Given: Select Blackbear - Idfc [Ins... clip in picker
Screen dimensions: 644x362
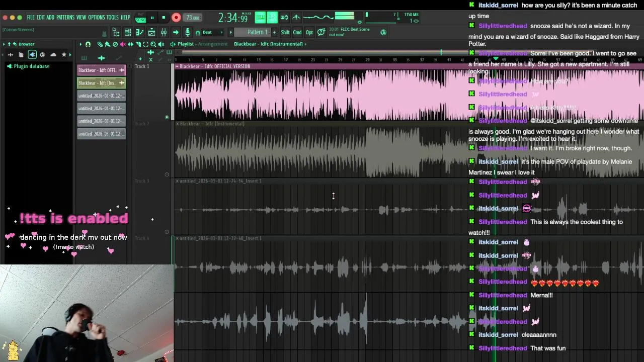Looking at the screenshot, I should (101, 83).
